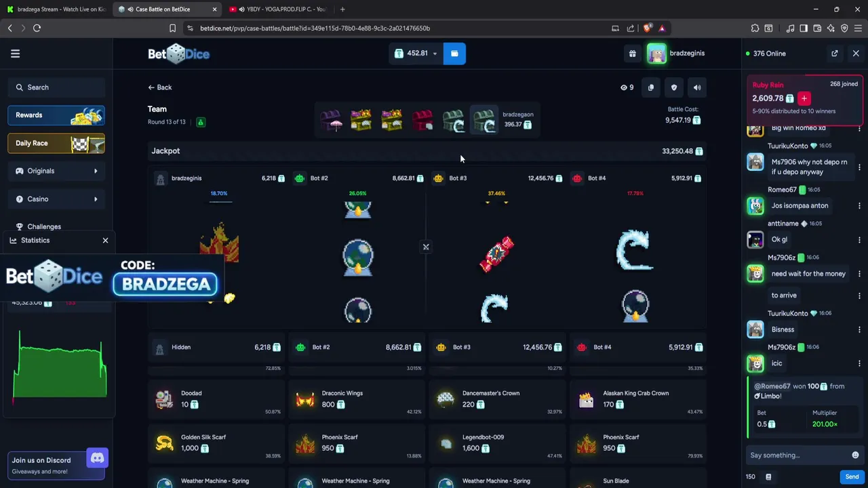868x488 pixels.
Task: Click the Brave Shields icon
Action: 647,28
